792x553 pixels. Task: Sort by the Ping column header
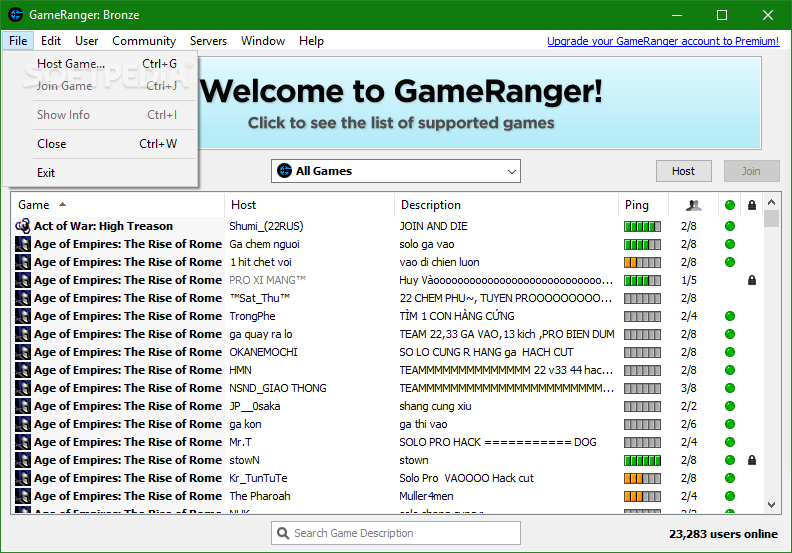[x=643, y=205]
